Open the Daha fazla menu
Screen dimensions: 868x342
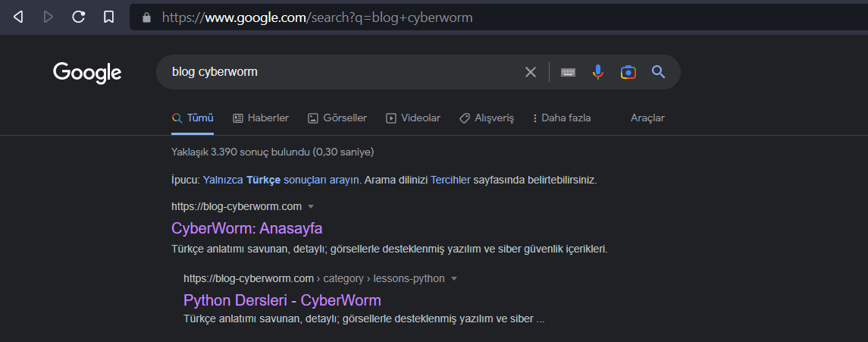pos(562,118)
